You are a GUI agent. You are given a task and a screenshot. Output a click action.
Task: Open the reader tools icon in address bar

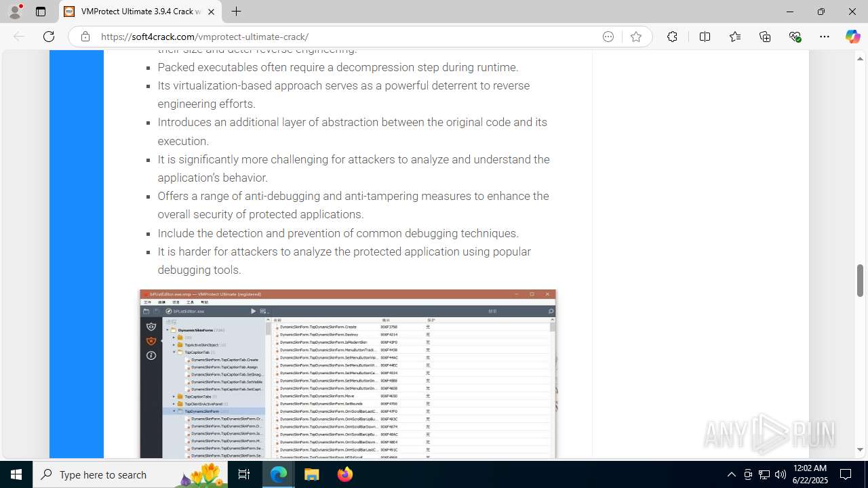(608, 37)
